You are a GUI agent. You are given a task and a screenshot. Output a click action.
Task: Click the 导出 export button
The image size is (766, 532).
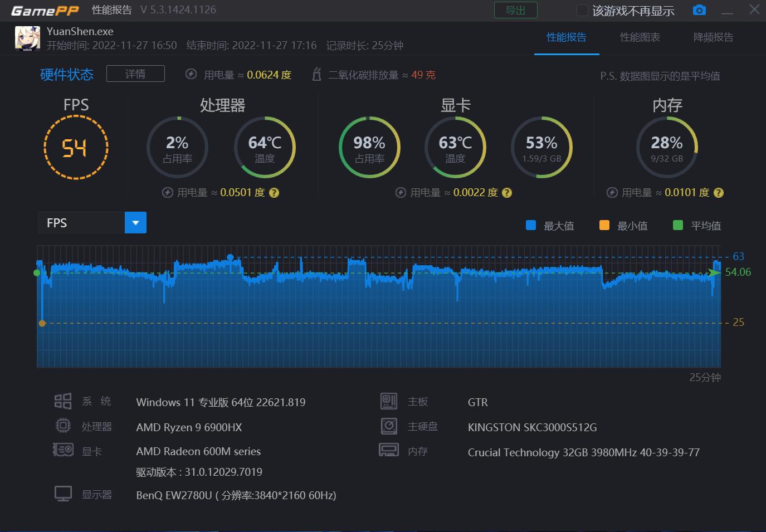pyautogui.click(x=515, y=9)
